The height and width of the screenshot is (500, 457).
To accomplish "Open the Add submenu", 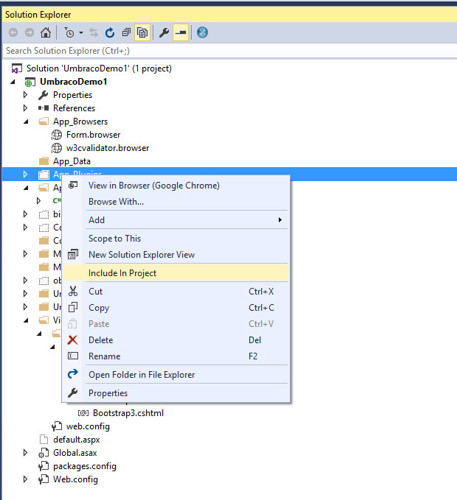I will tap(176, 220).
